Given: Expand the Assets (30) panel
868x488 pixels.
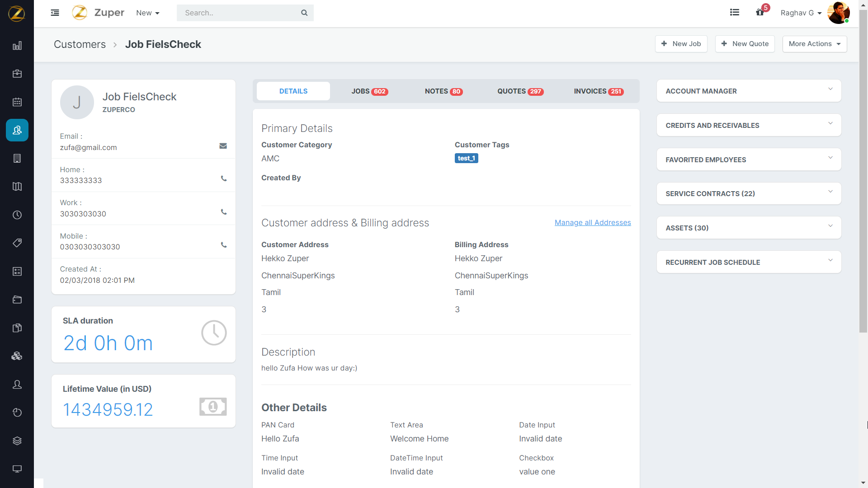Looking at the screenshot, I should click(x=749, y=228).
